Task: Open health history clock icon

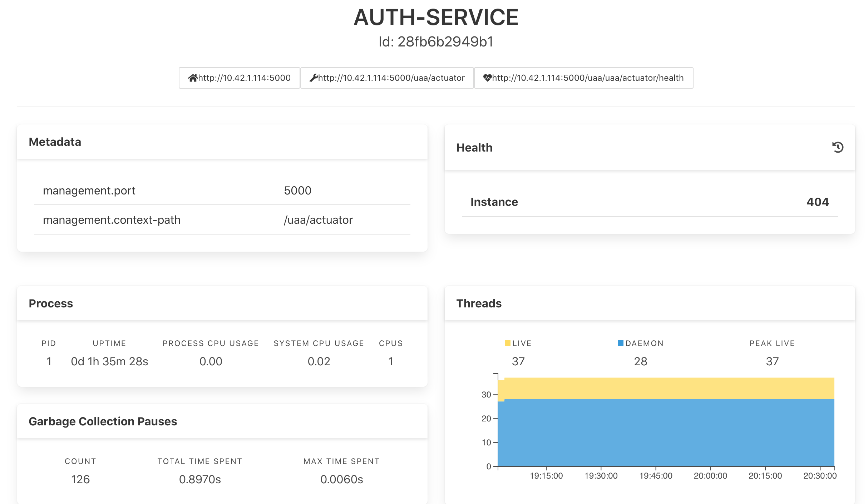Action: [x=838, y=147]
